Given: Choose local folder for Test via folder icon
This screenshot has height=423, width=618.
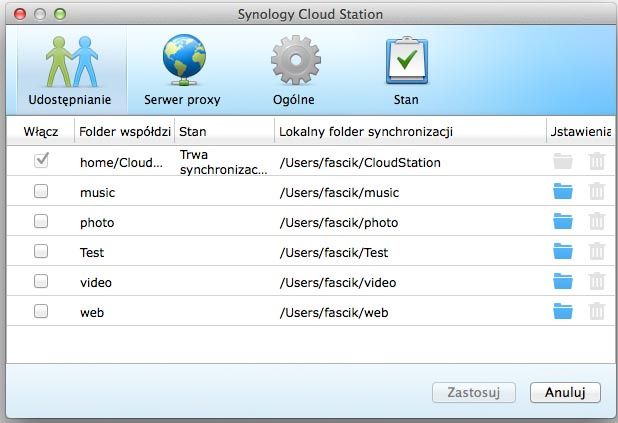Looking at the screenshot, I should (x=563, y=251).
